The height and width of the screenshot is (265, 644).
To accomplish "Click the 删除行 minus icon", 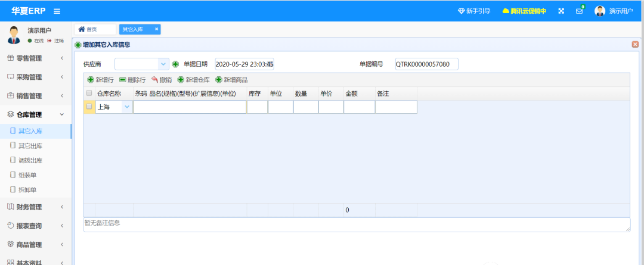I will pos(123,80).
